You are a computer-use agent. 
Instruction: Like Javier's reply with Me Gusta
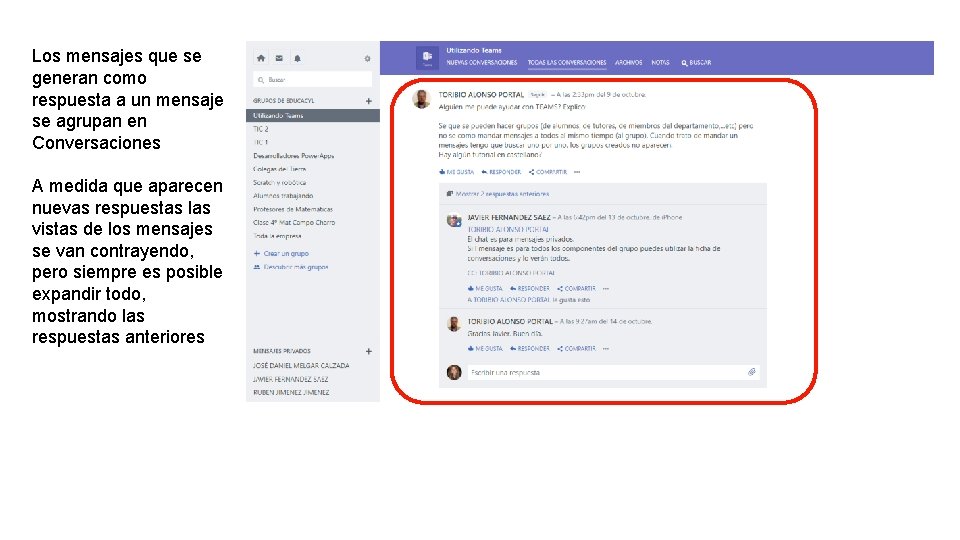(485, 288)
